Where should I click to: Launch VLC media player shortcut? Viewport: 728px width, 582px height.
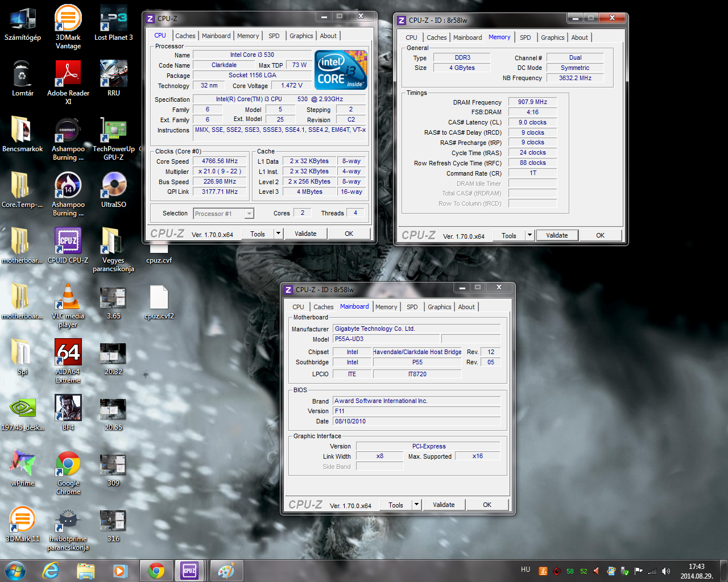click(68, 305)
